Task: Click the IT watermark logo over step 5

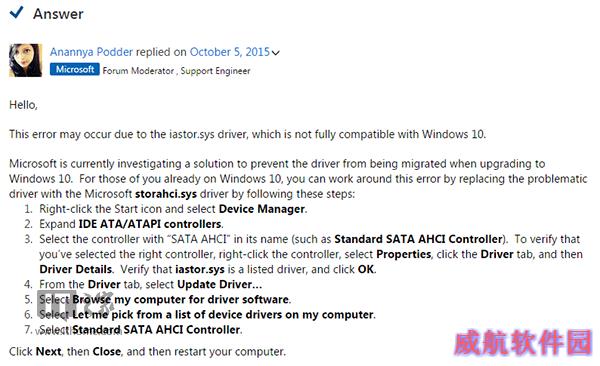Action: 76,305
